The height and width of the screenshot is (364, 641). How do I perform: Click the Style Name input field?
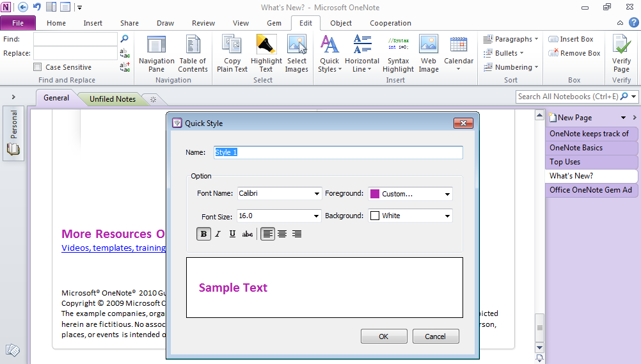coord(338,152)
